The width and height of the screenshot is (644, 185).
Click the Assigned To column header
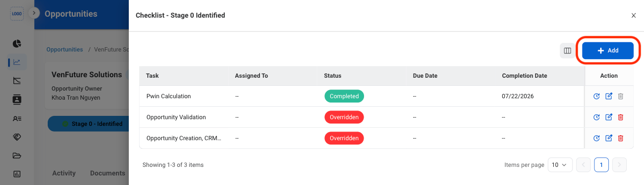coord(251,76)
